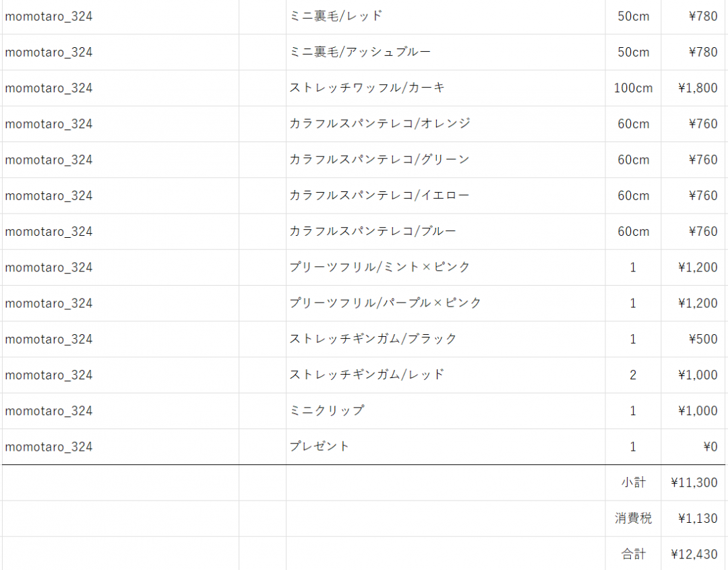728x570 pixels.
Task: Click the ストレッチギンガム/レッド cell
Action: pos(367,375)
